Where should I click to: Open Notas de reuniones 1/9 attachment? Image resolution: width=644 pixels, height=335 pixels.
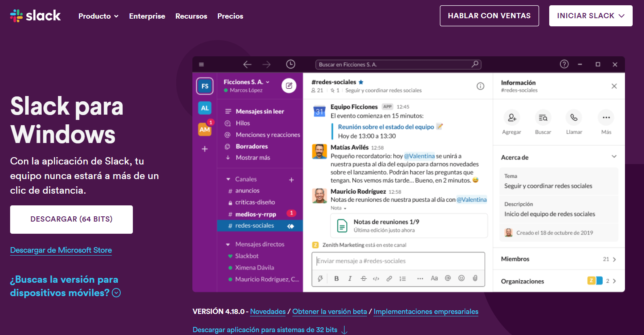409,226
